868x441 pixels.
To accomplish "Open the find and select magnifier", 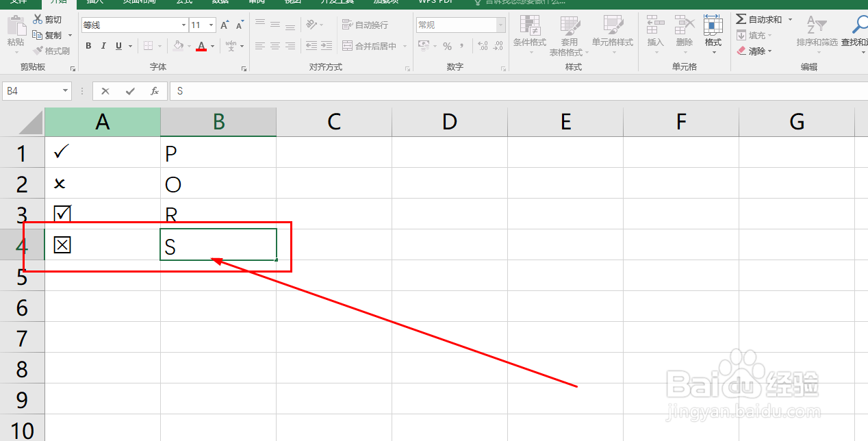I will [x=859, y=26].
